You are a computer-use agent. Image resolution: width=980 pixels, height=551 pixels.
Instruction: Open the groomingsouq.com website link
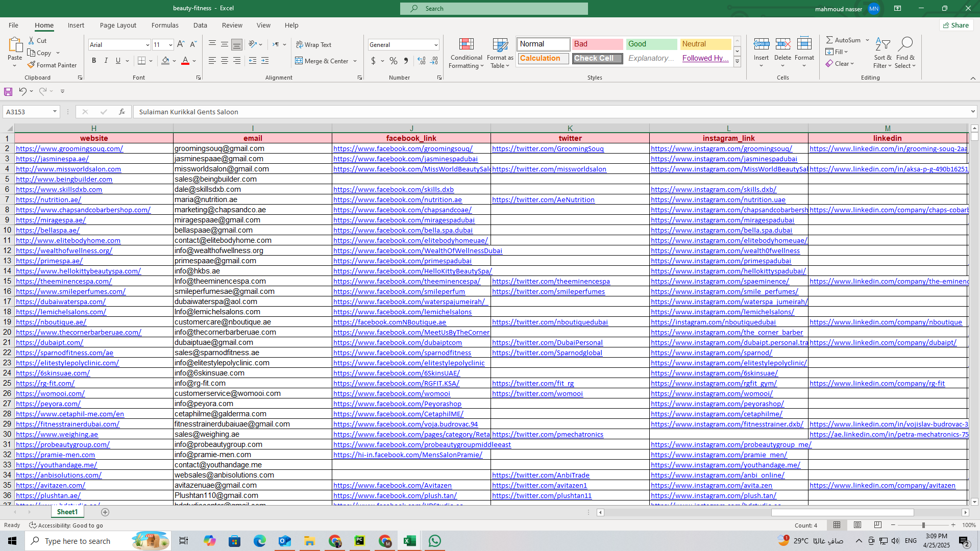(x=69, y=148)
